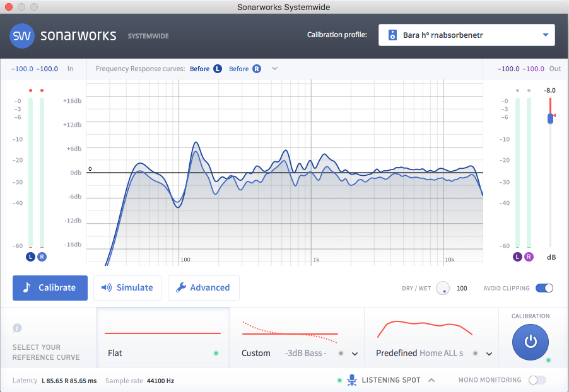This screenshot has height=392, width=569.
Task: Reset the left input clip indicator dot
Action: [31, 90]
